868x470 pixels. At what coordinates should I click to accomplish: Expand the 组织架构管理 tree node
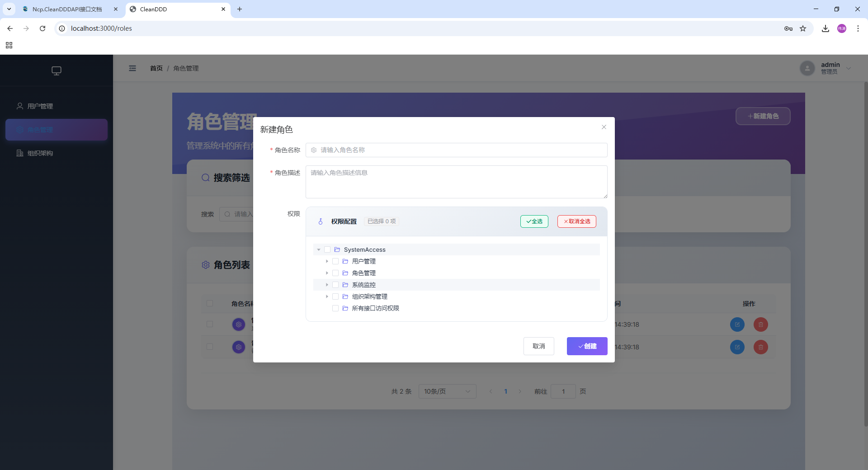pyautogui.click(x=327, y=296)
